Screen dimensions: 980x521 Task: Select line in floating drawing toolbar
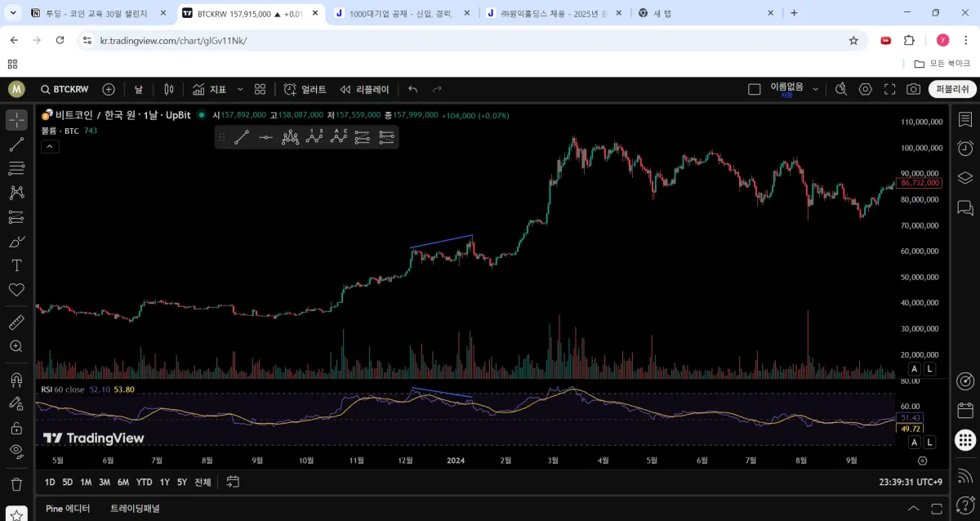click(242, 137)
